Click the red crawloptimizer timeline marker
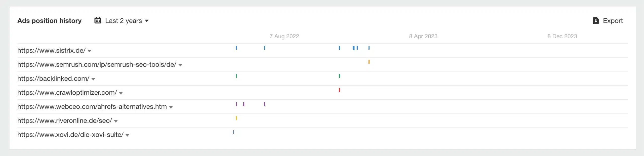Screen dimensions: 644x156 click(339, 90)
